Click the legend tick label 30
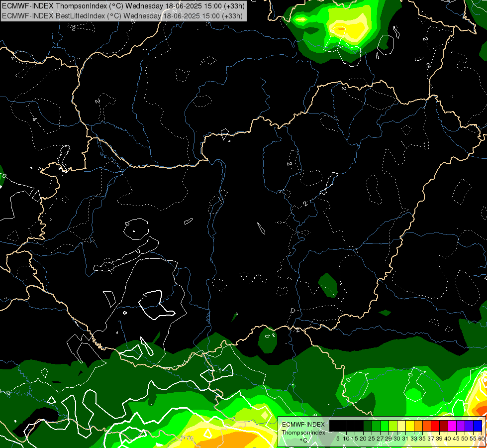Viewport: 487px width, 448px height. (x=397, y=439)
